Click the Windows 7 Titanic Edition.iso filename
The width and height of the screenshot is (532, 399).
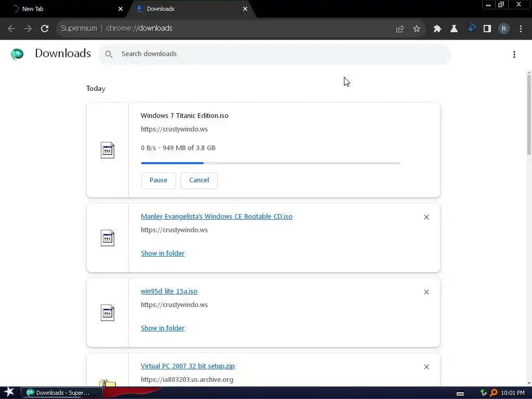184,116
